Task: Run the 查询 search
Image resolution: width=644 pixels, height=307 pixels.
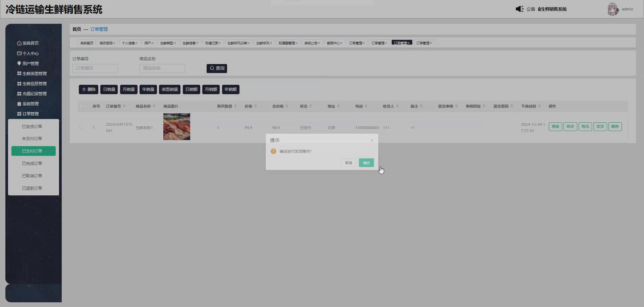Action: 217,68
